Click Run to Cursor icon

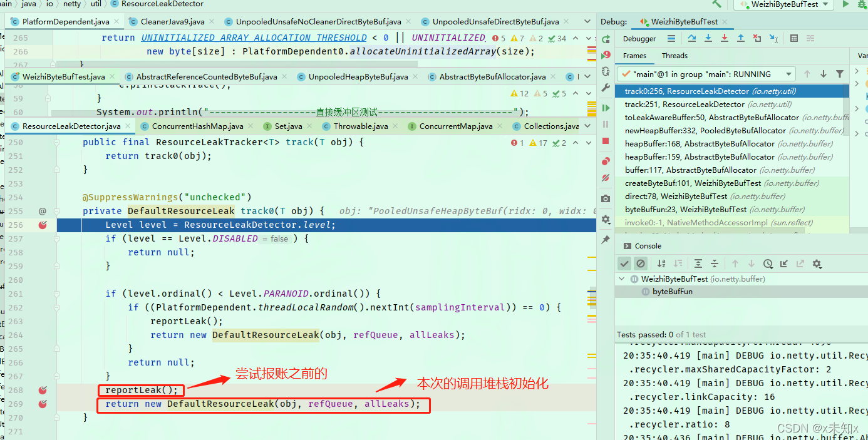[774, 38]
